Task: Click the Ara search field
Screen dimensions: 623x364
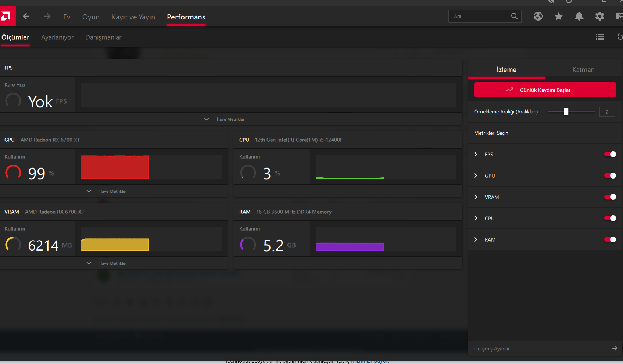Action: 485,16
